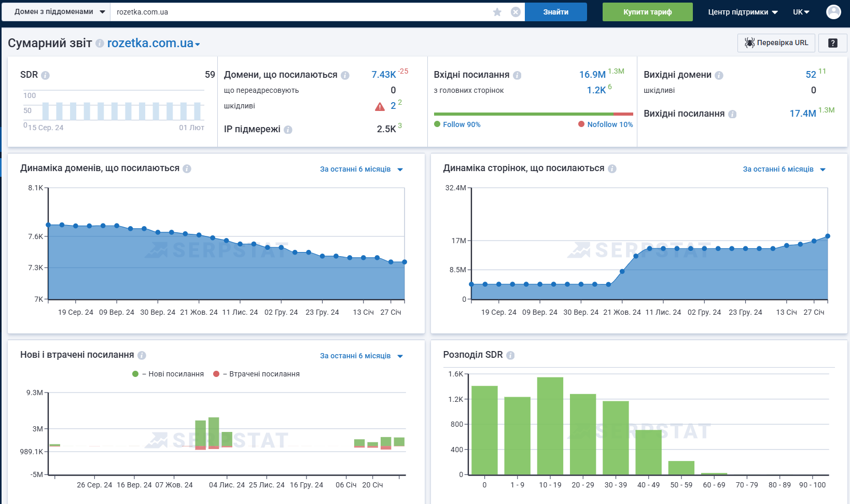Open malicious referring domains value 2
Image resolution: width=850 pixels, height=504 pixels.
(393, 106)
